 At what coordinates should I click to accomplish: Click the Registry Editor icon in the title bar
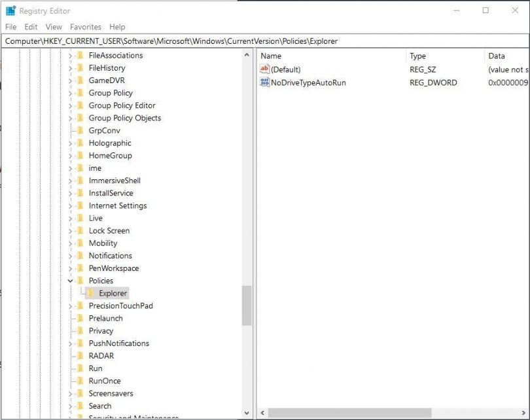pyautogui.click(x=9, y=10)
